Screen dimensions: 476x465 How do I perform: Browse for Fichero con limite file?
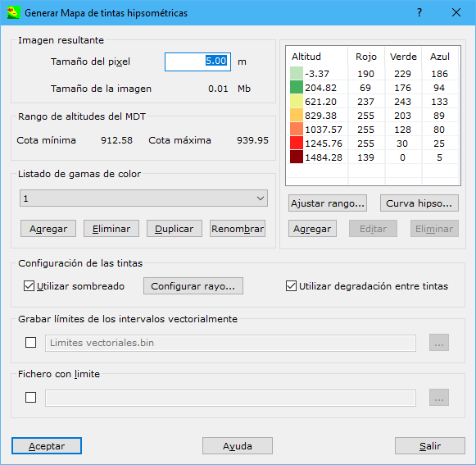pos(439,398)
